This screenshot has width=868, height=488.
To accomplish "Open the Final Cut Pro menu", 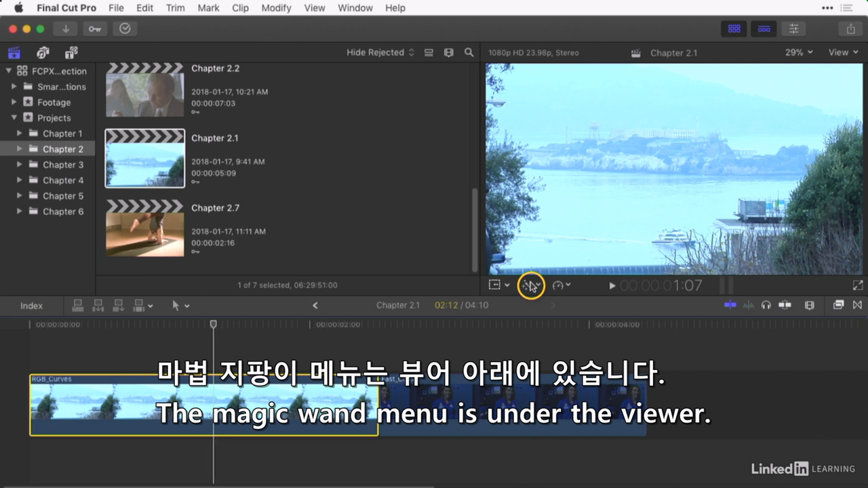I will coord(66,8).
